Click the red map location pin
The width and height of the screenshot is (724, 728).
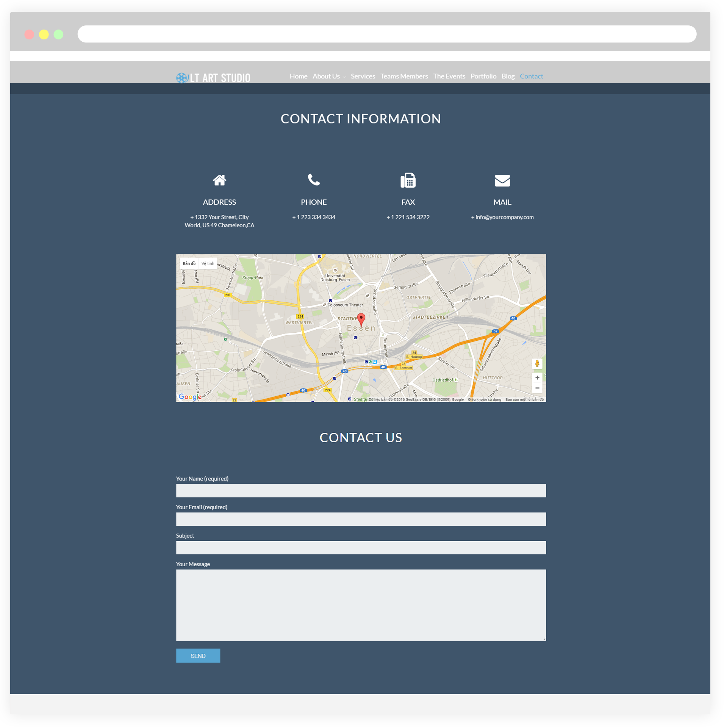[x=361, y=320]
